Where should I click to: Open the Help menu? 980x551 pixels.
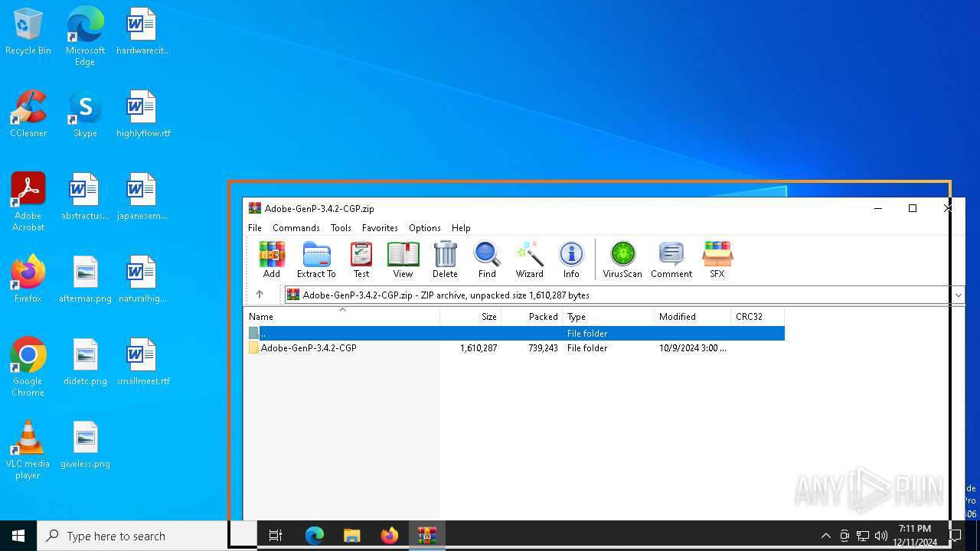tap(461, 228)
